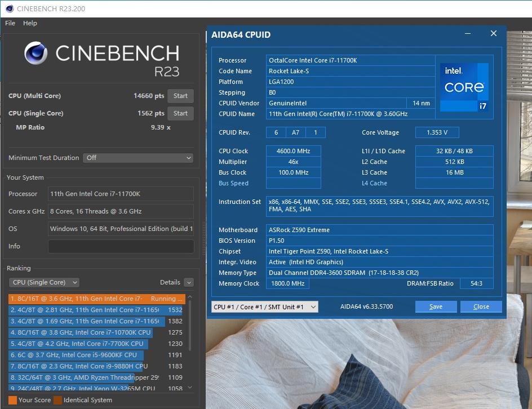Image resolution: width=532 pixels, height=409 pixels.
Task: Expand the Details chevron in Ranking
Action: point(189,282)
